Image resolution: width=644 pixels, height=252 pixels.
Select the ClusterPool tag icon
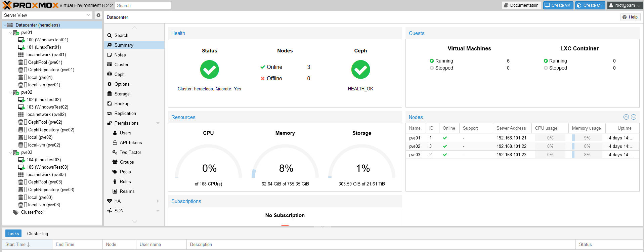(15, 212)
